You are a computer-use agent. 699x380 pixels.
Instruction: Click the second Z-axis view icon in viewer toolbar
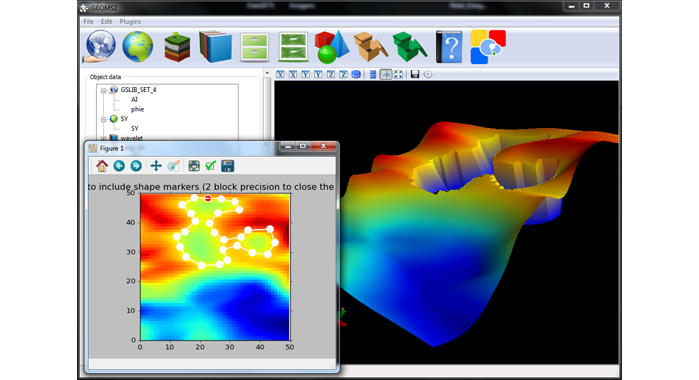point(343,74)
